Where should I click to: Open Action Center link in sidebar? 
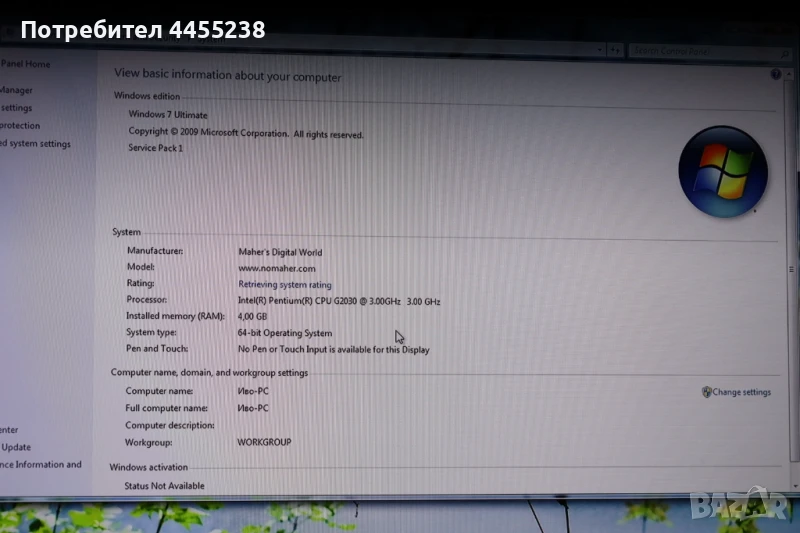[x=9, y=430]
